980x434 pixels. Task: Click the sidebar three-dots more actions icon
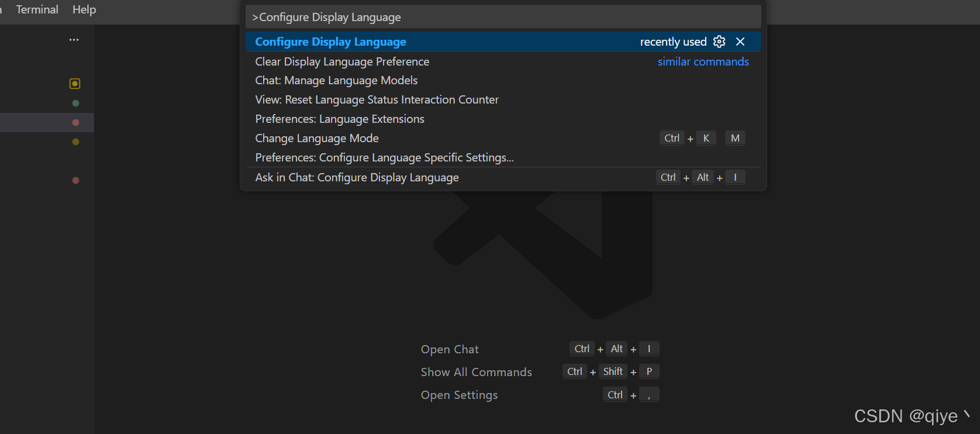point(74,40)
